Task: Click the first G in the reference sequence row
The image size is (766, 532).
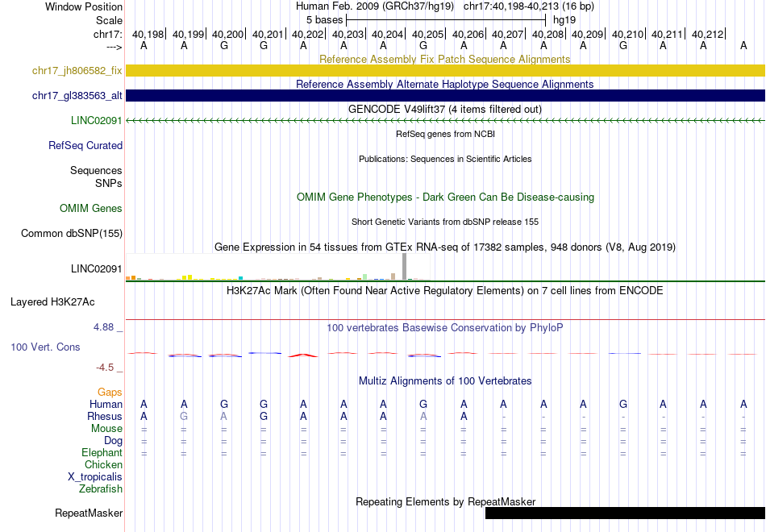Action: coord(223,45)
